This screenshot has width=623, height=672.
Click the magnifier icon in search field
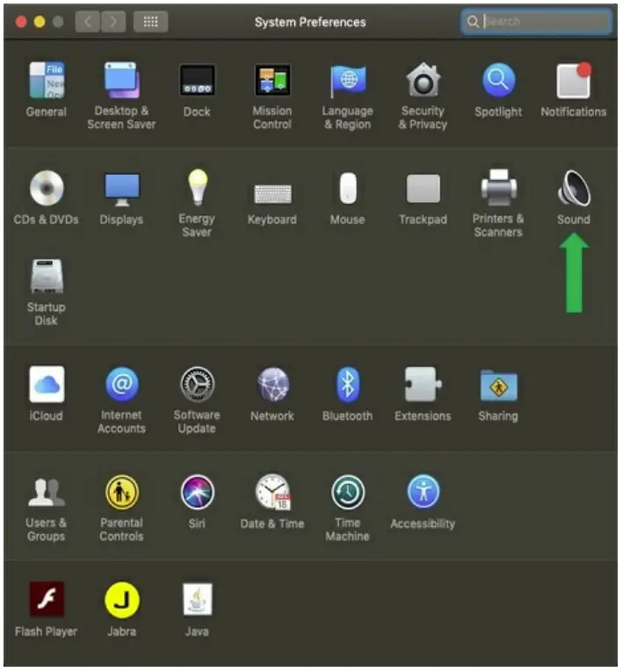point(473,21)
